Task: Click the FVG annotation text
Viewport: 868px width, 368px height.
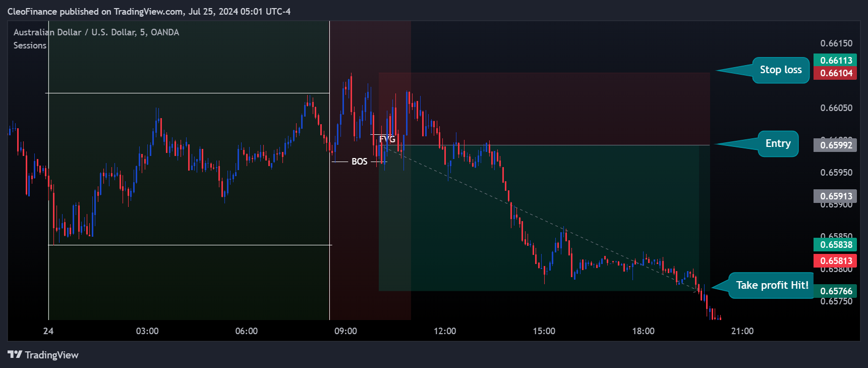Action: (x=387, y=139)
